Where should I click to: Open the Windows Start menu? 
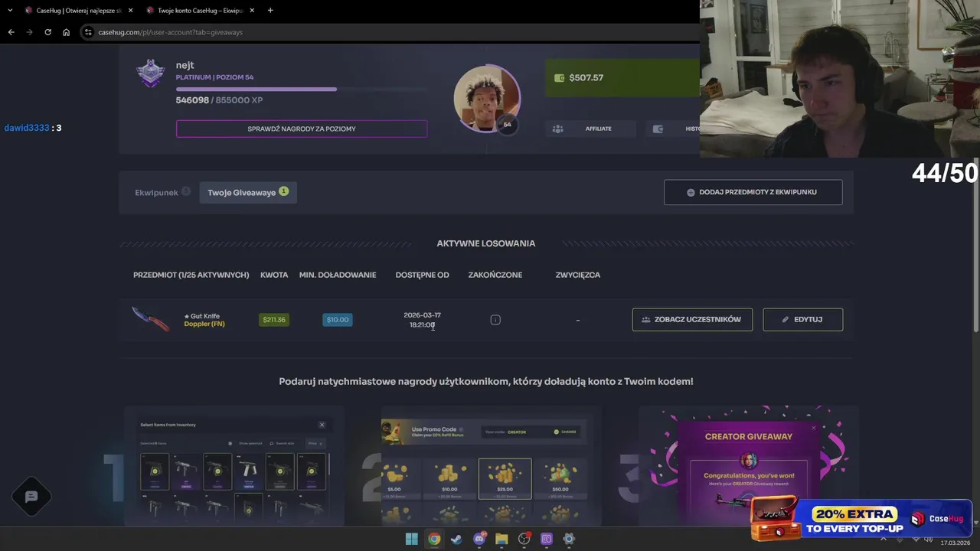point(412,539)
